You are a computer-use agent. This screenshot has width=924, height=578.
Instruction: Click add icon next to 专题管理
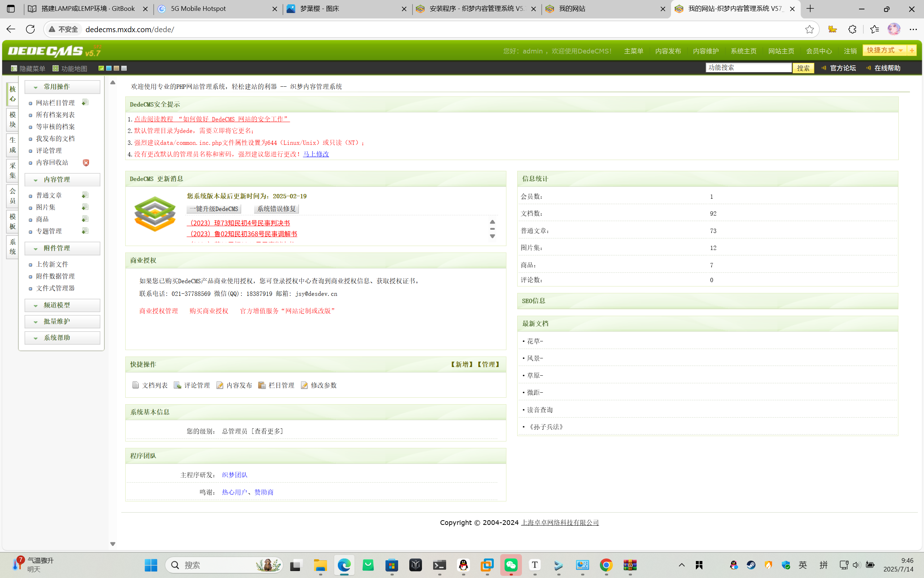pyautogui.click(x=85, y=231)
